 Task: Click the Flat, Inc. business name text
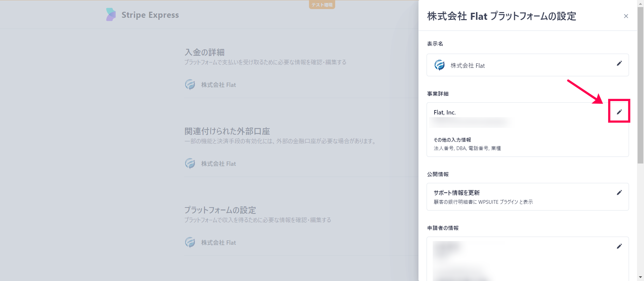click(x=444, y=112)
